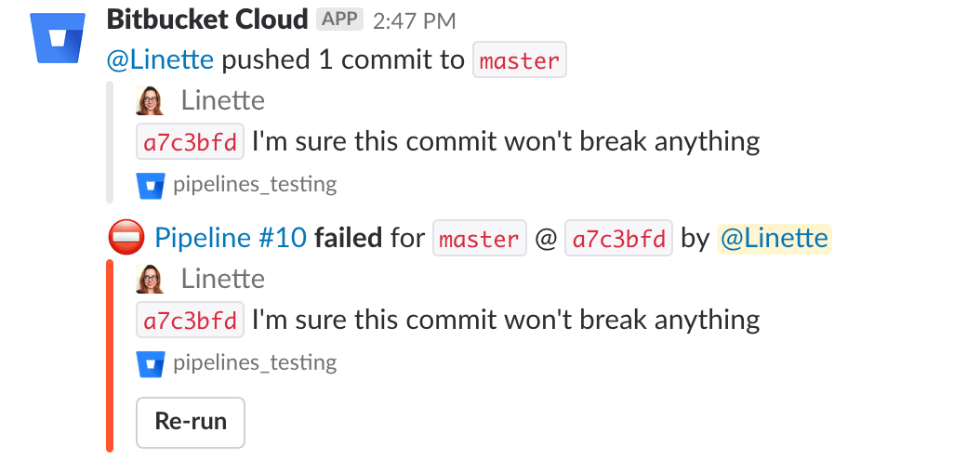Click the large Bitbucket Cloud app avatar
This screenshot has height=472, width=980.
pos(58,38)
